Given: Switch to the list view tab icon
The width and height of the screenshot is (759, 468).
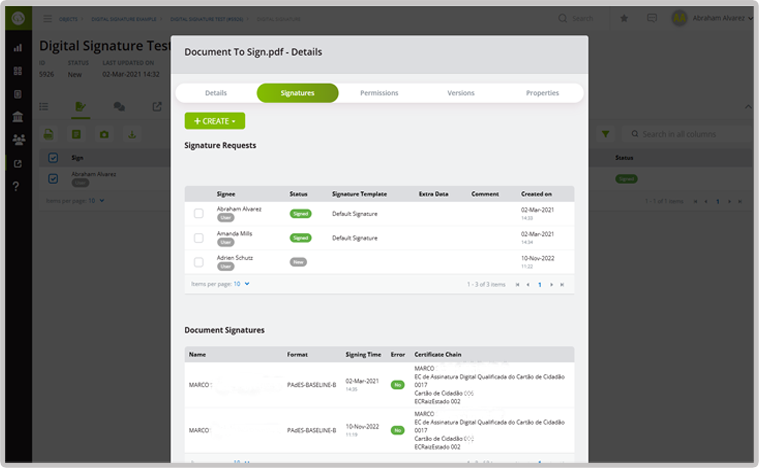Looking at the screenshot, I should click(x=44, y=106).
